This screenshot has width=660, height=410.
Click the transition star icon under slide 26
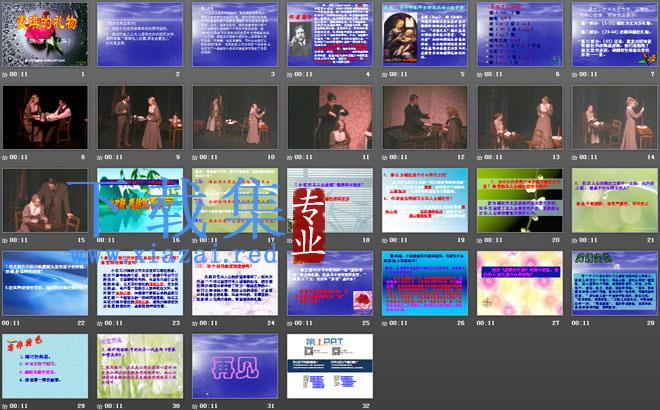pyautogui.click(x=385, y=323)
